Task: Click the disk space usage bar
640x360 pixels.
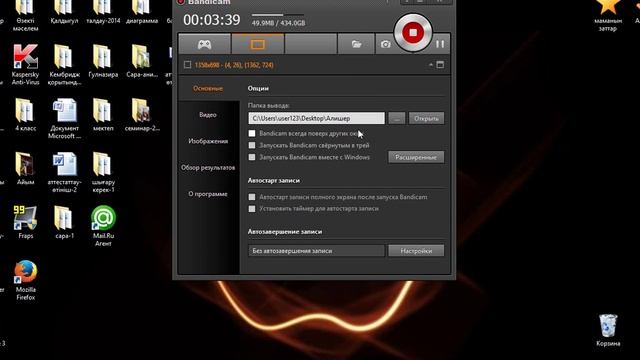Action: pyautogui.click(x=278, y=15)
